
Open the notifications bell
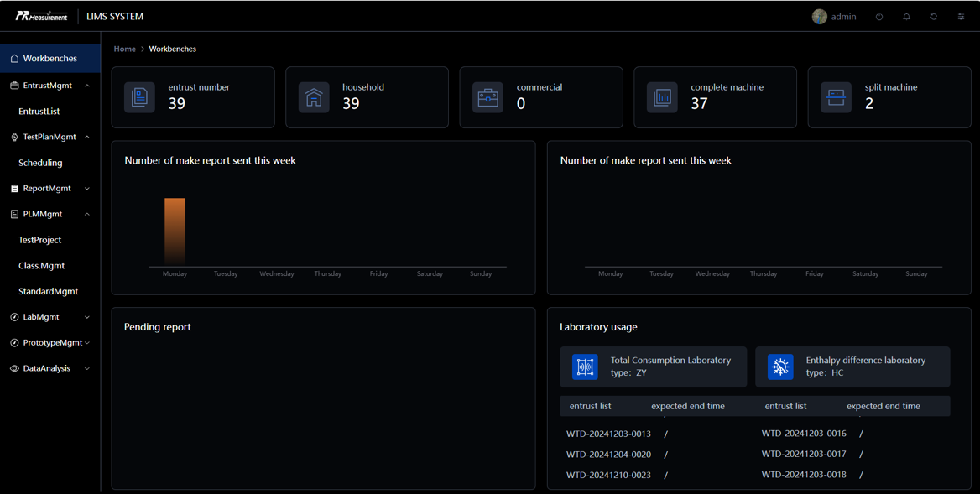[906, 17]
